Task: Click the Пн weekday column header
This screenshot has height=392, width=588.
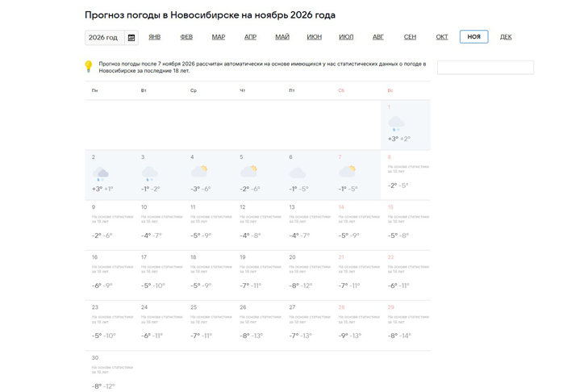Action: coord(94,90)
